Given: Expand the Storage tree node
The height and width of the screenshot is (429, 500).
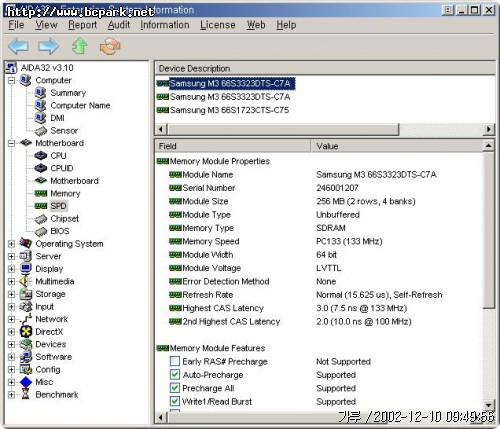Looking at the screenshot, I should point(11,294).
